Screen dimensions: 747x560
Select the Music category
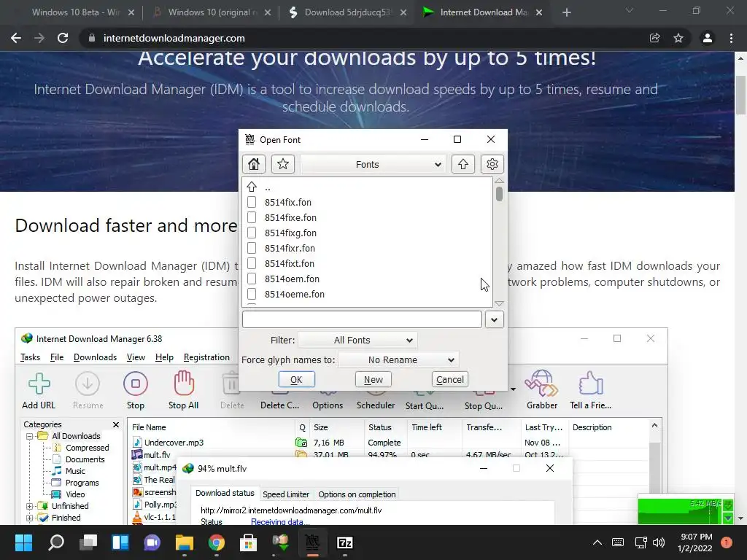coord(75,471)
